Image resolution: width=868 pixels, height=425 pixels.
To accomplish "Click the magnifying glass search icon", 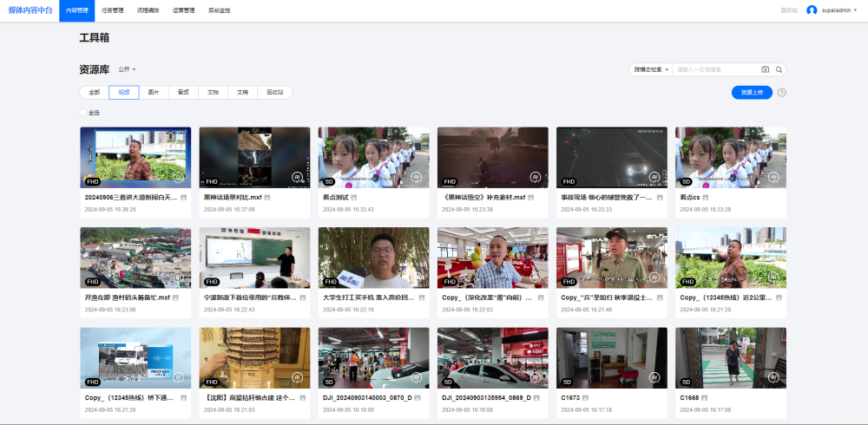I will pos(779,69).
